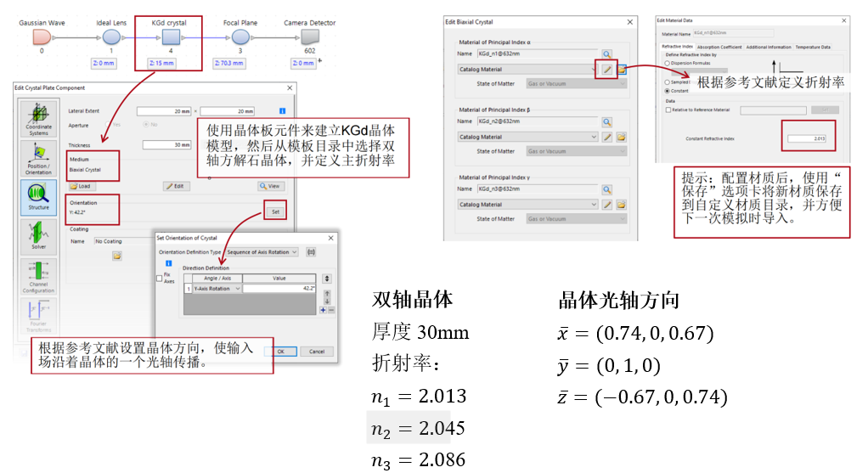This screenshot has width=868, height=473.
Task: Open the Solver page
Action: [x=38, y=236]
